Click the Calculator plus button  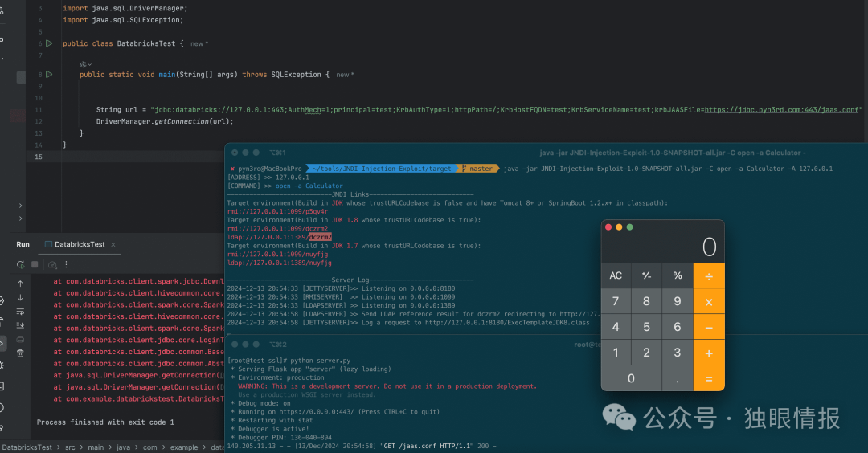click(709, 353)
